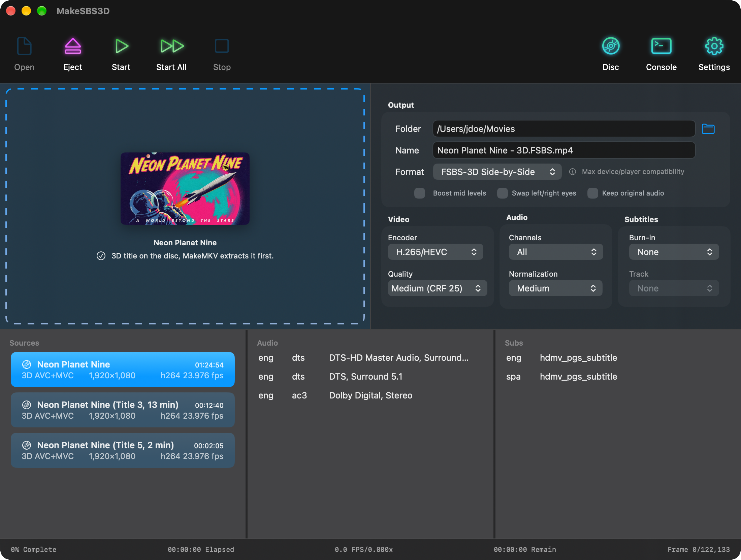
Task: Edit the output Folder path field
Action: 564,129
